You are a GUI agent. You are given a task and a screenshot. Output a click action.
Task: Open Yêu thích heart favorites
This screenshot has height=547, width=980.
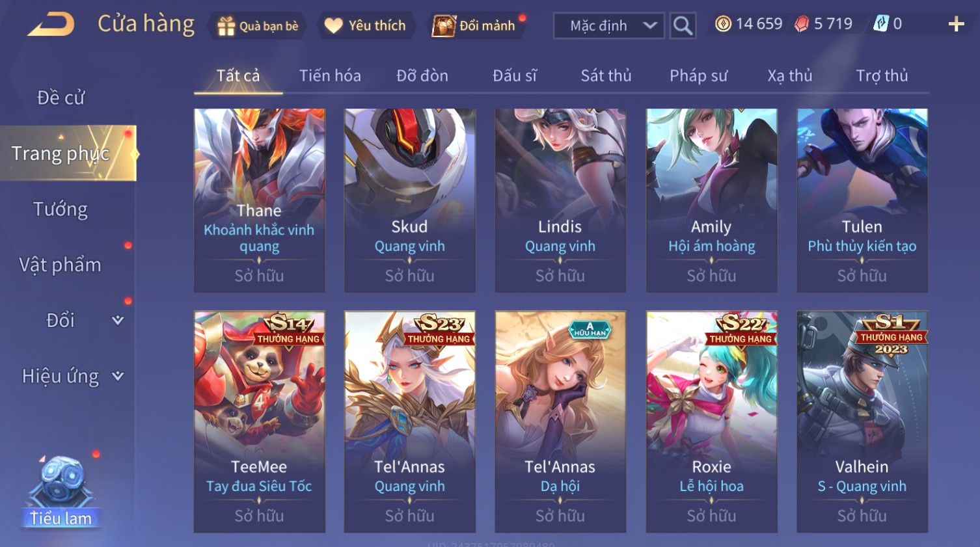333,26
